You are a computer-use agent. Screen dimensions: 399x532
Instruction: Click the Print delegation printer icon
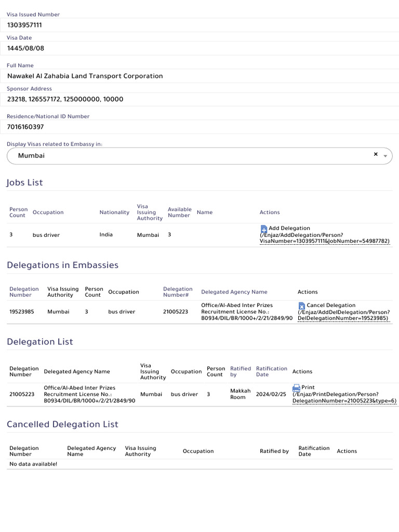pyautogui.click(x=296, y=388)
